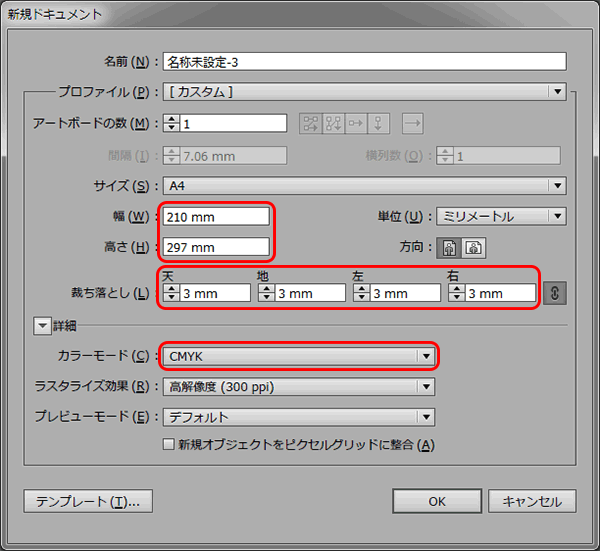Click grid by column artboard layout icon
The height and width of the screenshot is (551, 600).
coord(333,124)
